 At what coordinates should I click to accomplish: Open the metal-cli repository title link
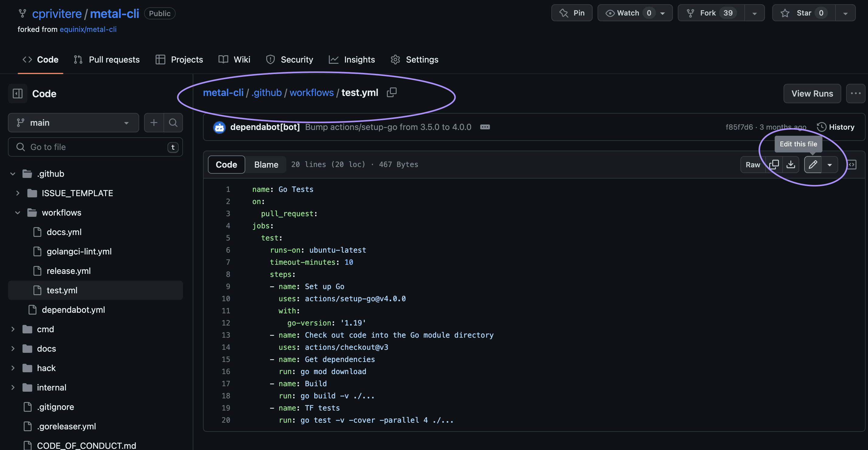tap(115, 13)
